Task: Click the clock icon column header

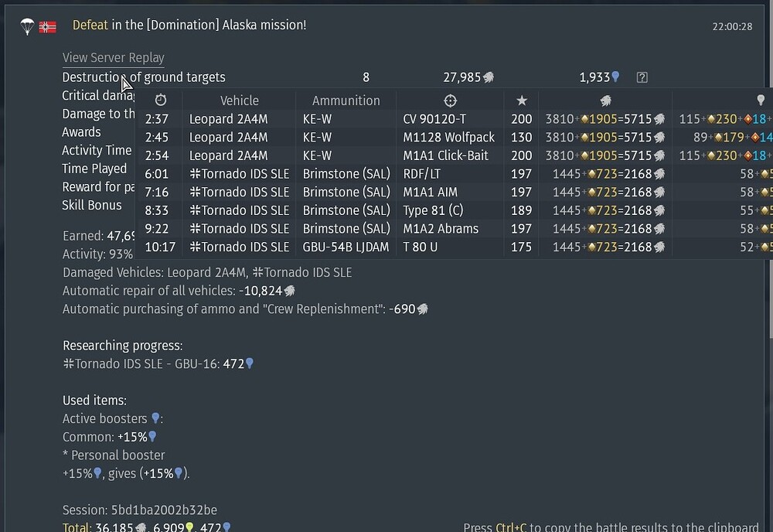Action: click(161, 101)
